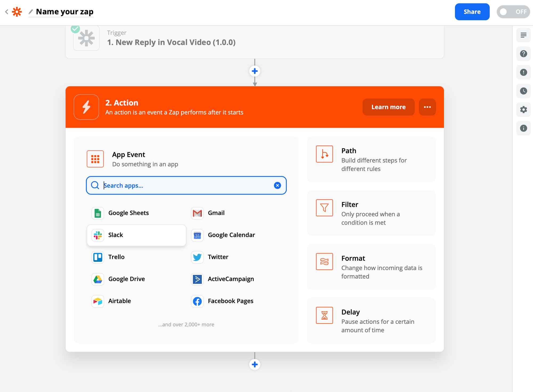The image size is (533, 392).
Task: Open the settings gear in sidebar
Action: pos(523,110)
